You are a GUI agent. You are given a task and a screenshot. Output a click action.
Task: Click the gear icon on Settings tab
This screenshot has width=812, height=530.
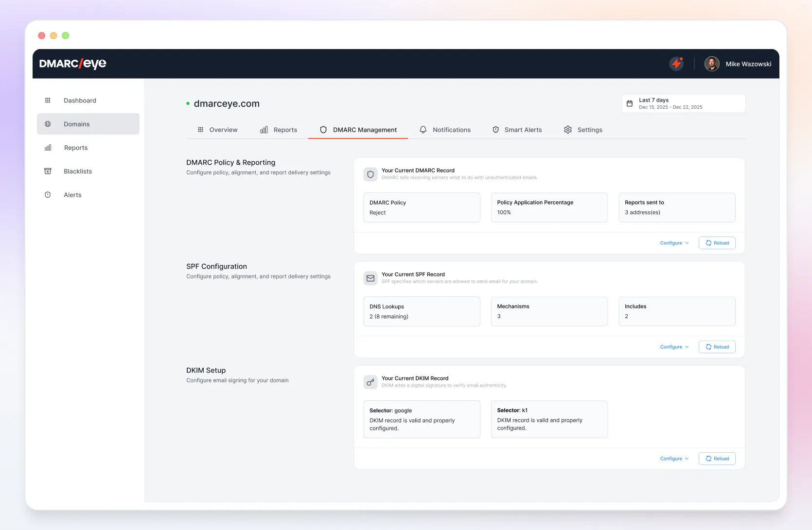pyautogui.click(x=568, y=130)
